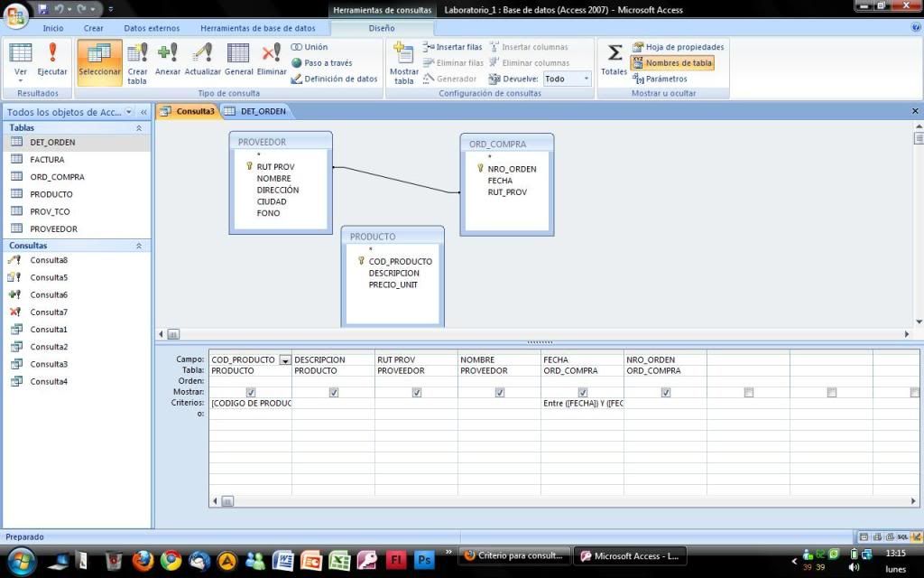This screenshot has width=924, height=578.
Task: Open Hoja de propiedades
Action: pyautogui.click(x=678, y=47)
